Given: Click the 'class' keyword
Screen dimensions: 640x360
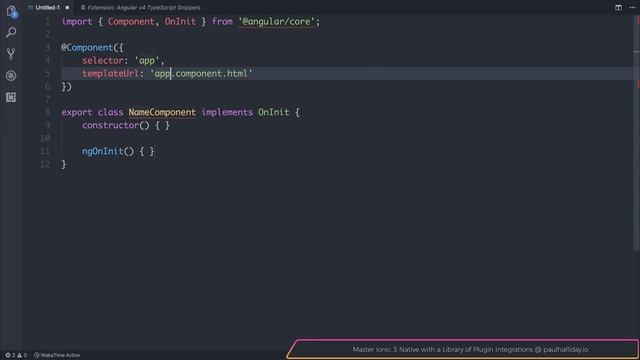Looking at the screenshot, I should coord(110,112).
